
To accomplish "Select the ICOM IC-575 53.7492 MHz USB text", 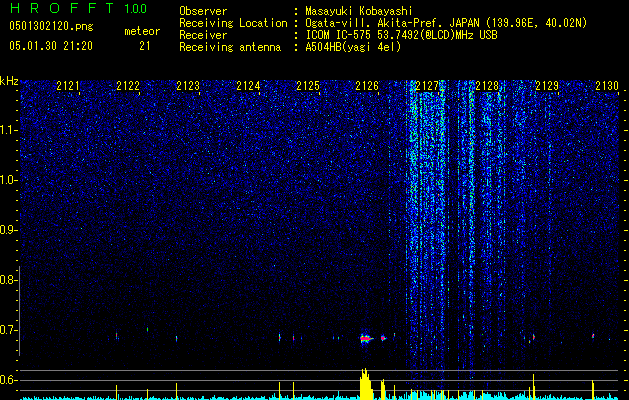I will point(401,35).
